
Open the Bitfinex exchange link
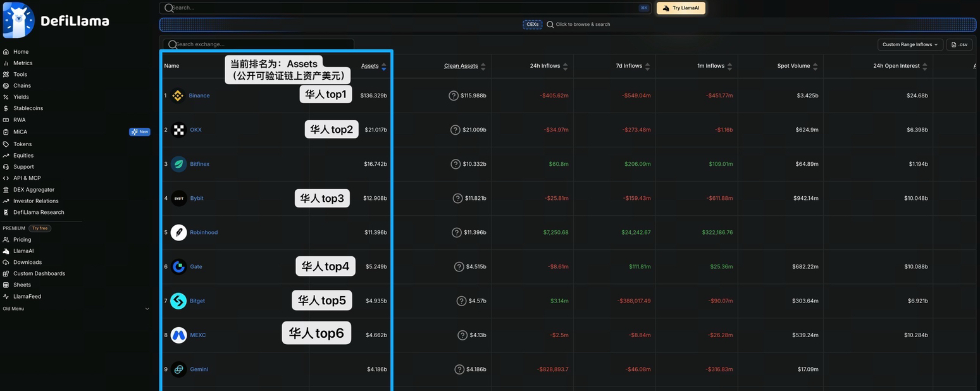pyautogui.click(x=200, y=164)
